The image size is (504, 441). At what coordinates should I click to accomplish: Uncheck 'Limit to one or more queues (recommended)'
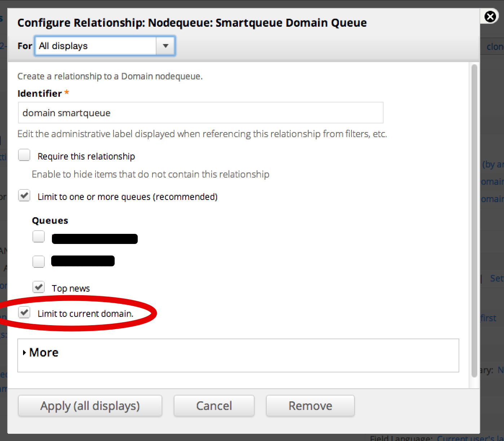24,195
